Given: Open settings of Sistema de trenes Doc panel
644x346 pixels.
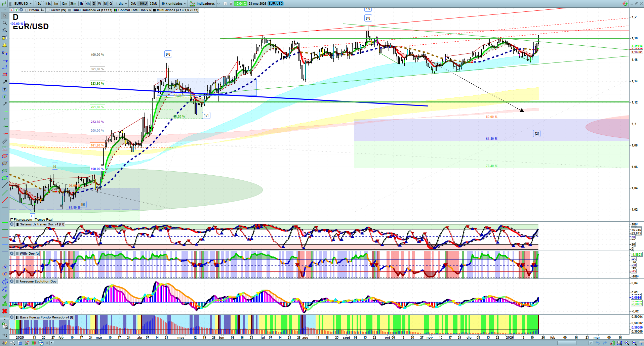Looking at the screenshot, I should pyautogui.click(x=16, y=224).
